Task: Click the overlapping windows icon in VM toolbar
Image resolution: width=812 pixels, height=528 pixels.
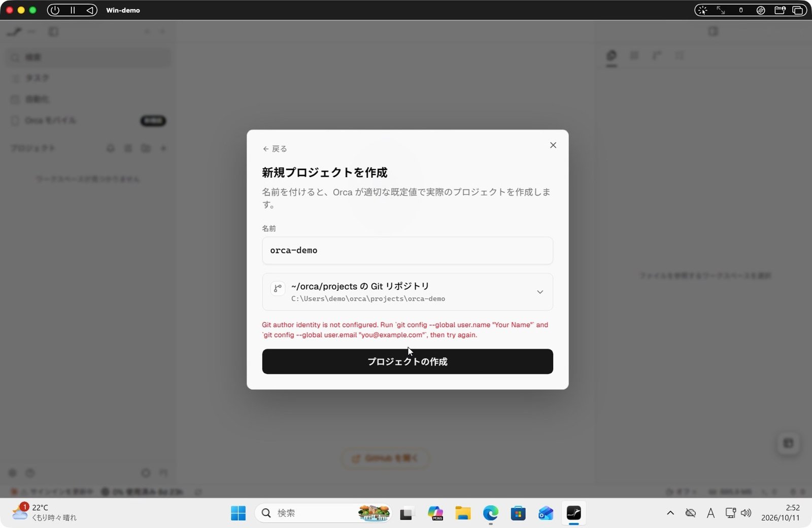Action: coord(798,10)
